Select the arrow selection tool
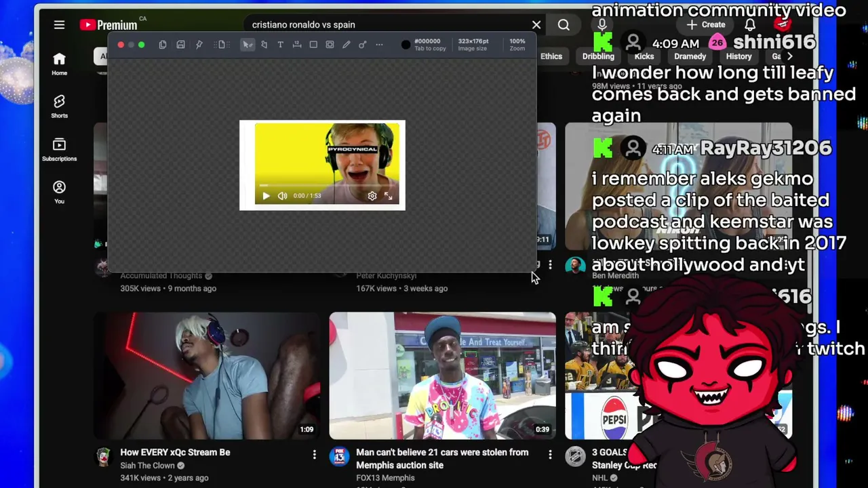Image resolution: width=868 pixels, height=488 pixels. (x=248, y=45)
